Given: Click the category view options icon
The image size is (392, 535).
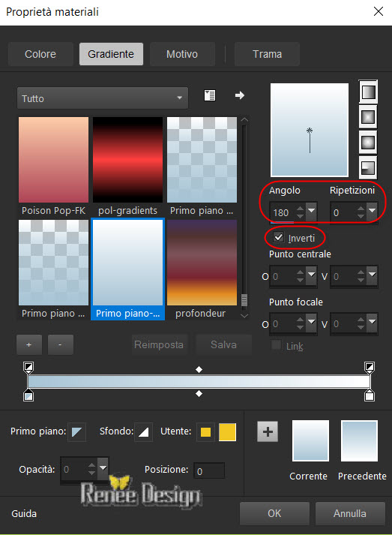Looking at the screenshot, I should pyautogui.click(x=210, y=95).
